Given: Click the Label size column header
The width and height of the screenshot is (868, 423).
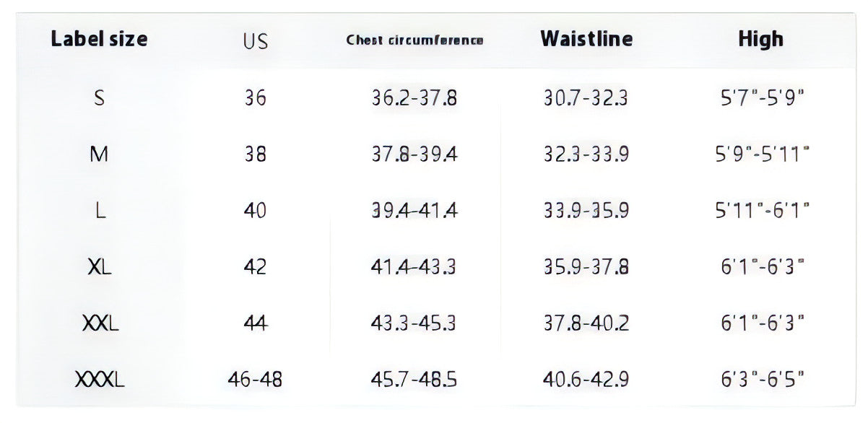Looking at the screenshot, I should coord(99,39).
